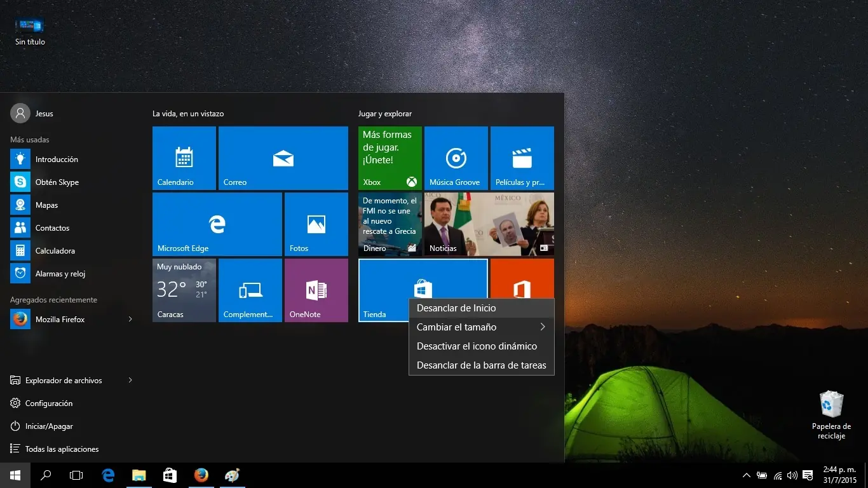Screen dimensions: 868x488
Task: Click Iniciar/Apagar power option
Action: (50, 426)
